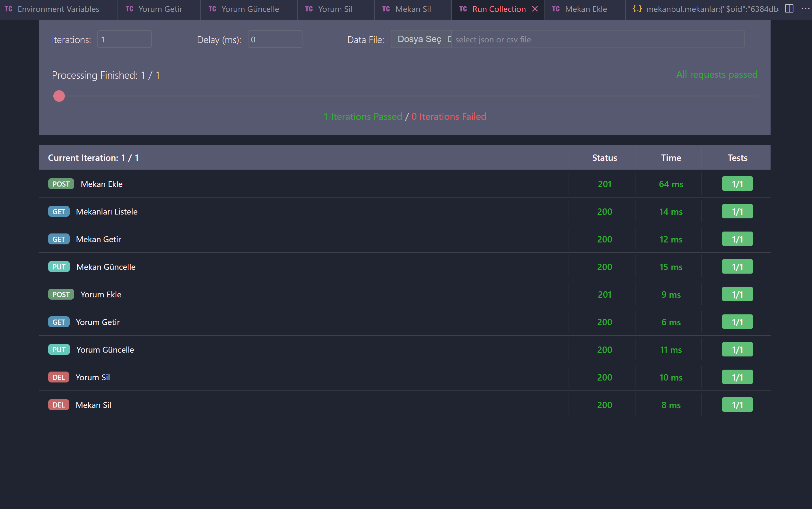This screenshot has width=812, height=509.
Task: Close the Run Collection tab
Action: pyautogui.click(x=535, y=9)
